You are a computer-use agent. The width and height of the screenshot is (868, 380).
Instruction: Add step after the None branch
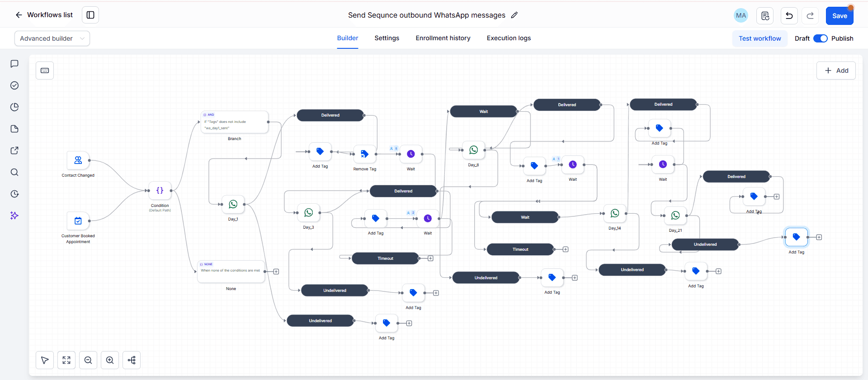pos(276,272)
